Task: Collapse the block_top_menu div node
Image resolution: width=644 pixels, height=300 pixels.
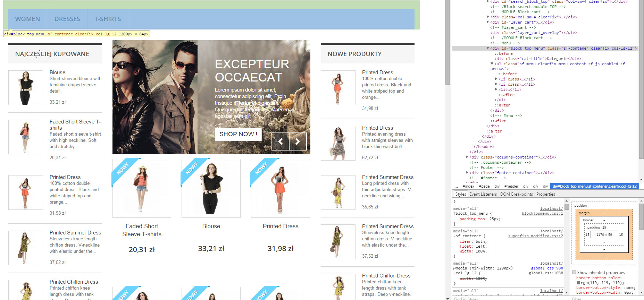Action: [x=488, y=48]
